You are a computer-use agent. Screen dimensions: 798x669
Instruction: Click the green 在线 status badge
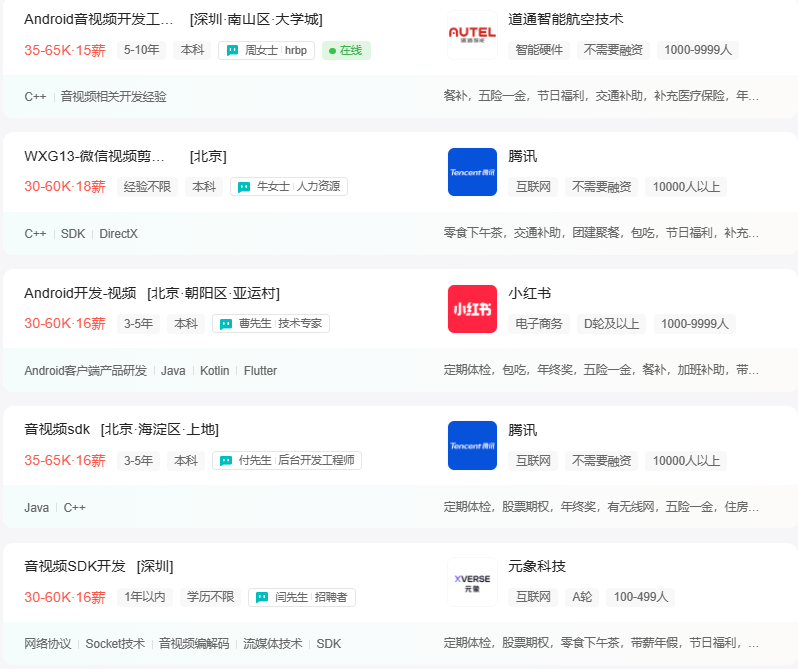pos(346,50)
